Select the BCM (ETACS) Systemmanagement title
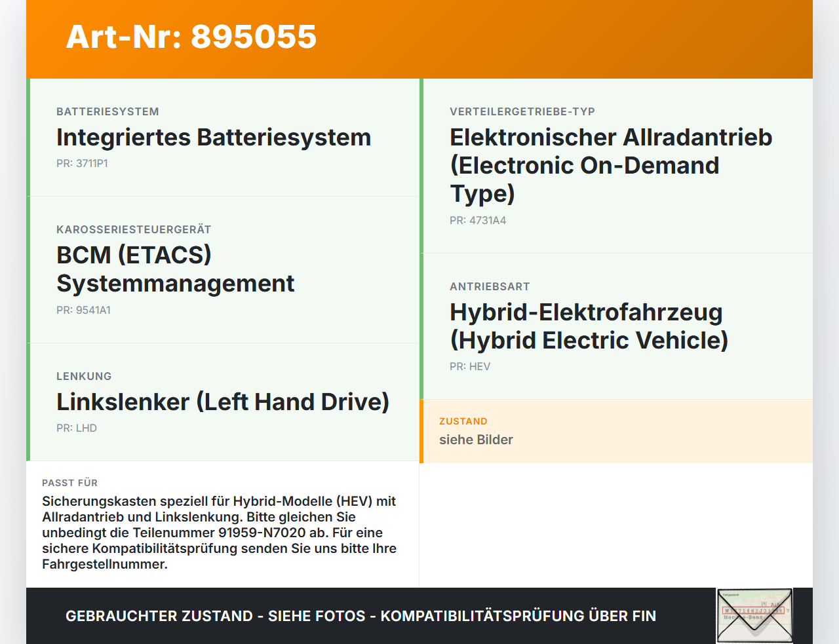839x644 pixels. (x=175, y=269)
